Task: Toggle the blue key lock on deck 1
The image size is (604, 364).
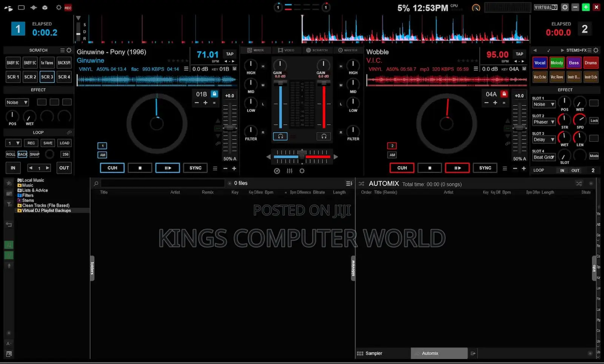Action: click(214, 94)
